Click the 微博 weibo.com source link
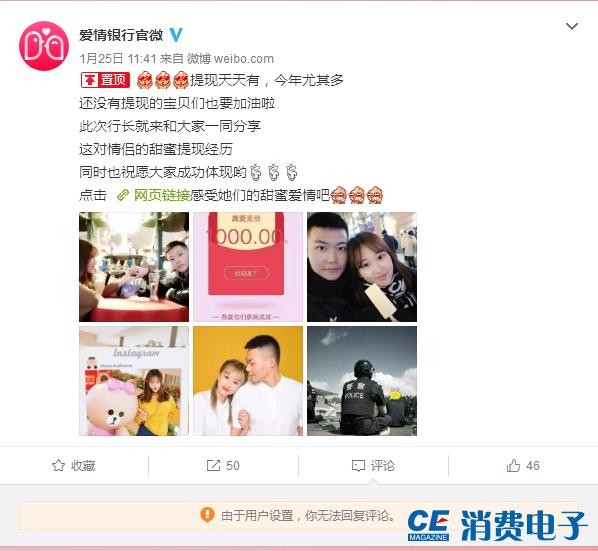 coord(230,59)
